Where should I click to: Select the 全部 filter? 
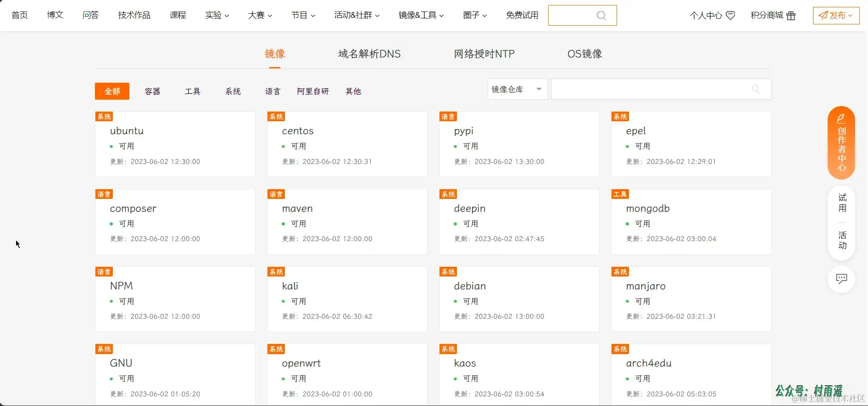click(x=112, y=91)
